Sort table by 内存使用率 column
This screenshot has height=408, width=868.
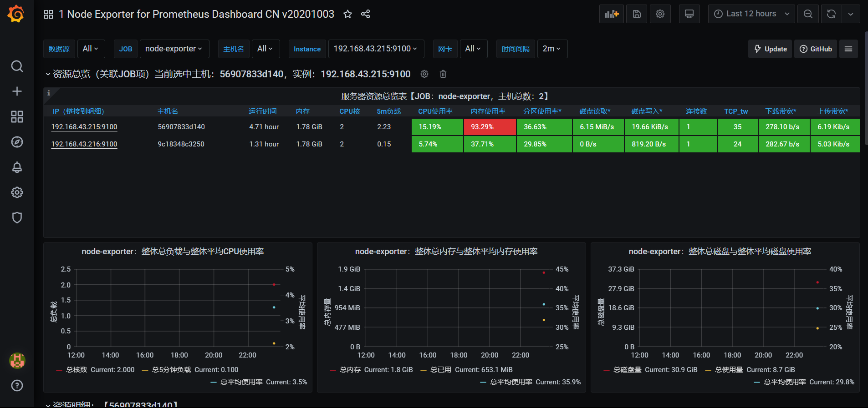coord(488,111)
